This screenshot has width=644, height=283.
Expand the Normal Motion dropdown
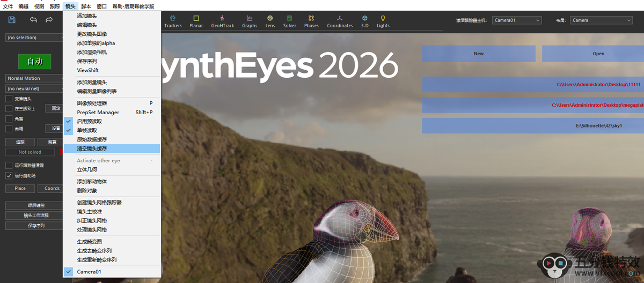(x=34, y=78)
